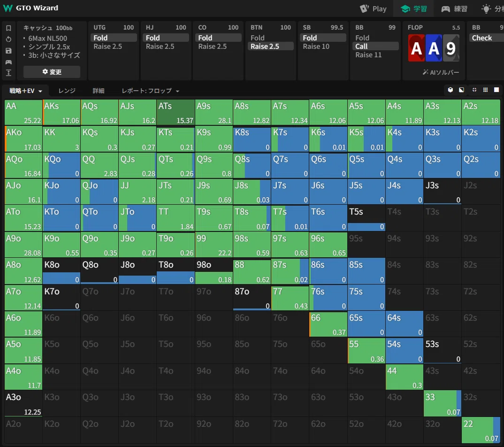
Task: Open the レンジ tab
Action: coord(67,91)
